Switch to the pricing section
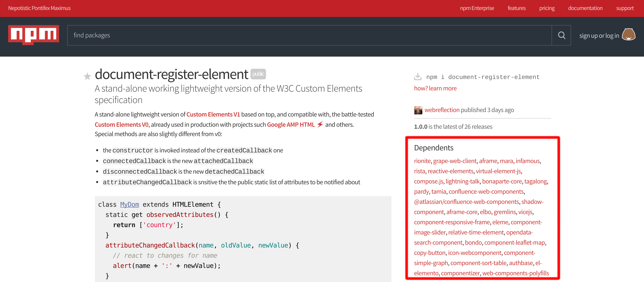This screenshot has height=282, width=644. tap(547, 8)
